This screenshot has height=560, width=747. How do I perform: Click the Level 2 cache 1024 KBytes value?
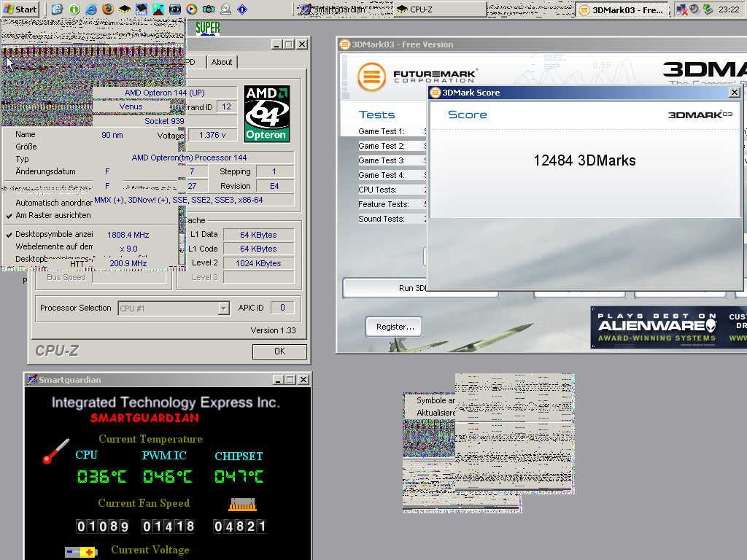click(258, 262)
